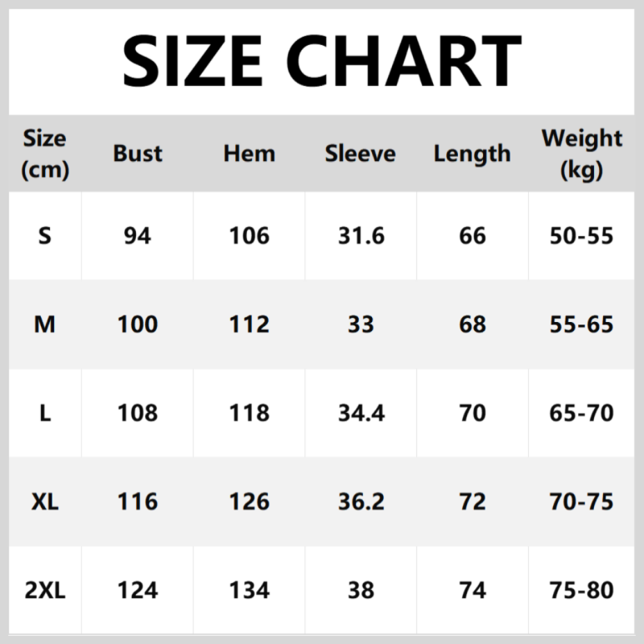Click the Size (cm) header cell
644x644 pixels.
pyautogui.click(x=45, y=153)
